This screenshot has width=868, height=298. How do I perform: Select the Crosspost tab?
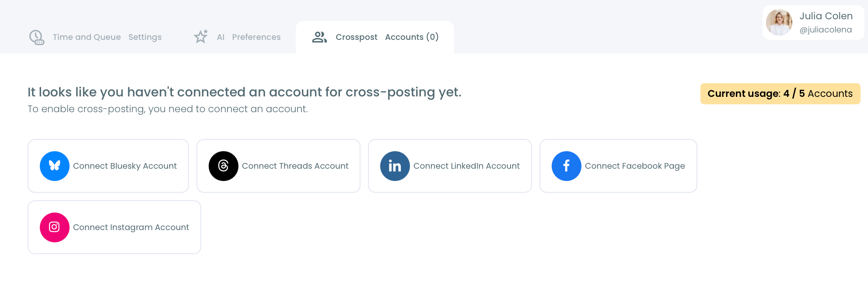356,37
